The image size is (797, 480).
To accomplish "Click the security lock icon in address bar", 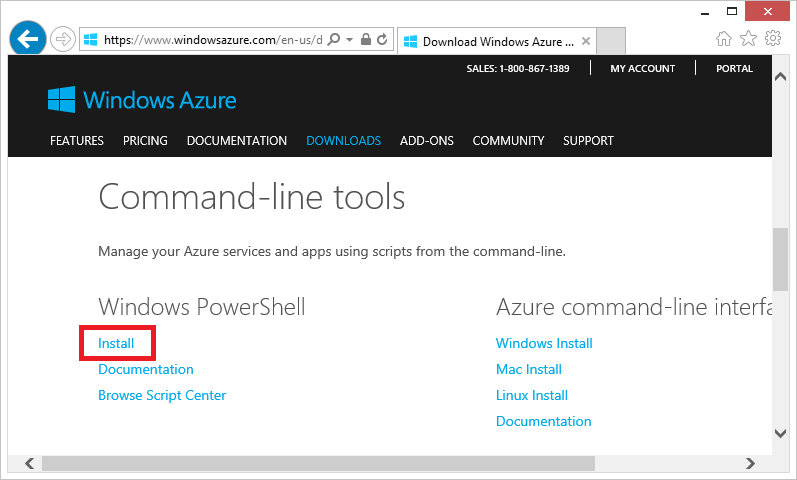I will [365, 39].
